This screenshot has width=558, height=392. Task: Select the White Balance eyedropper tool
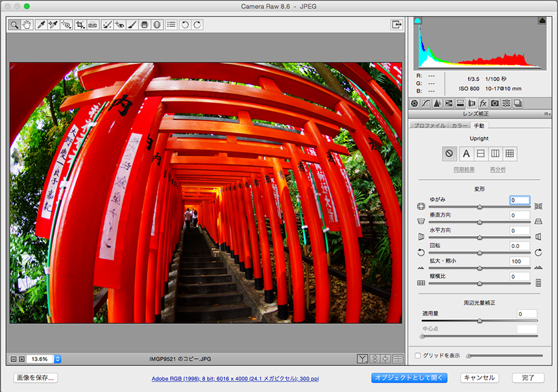click(x=41, y=25)
